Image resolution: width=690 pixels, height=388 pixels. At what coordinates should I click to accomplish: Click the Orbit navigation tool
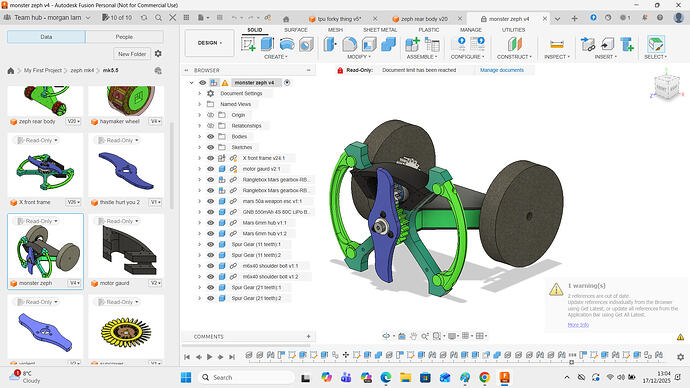tap(386, 336)
